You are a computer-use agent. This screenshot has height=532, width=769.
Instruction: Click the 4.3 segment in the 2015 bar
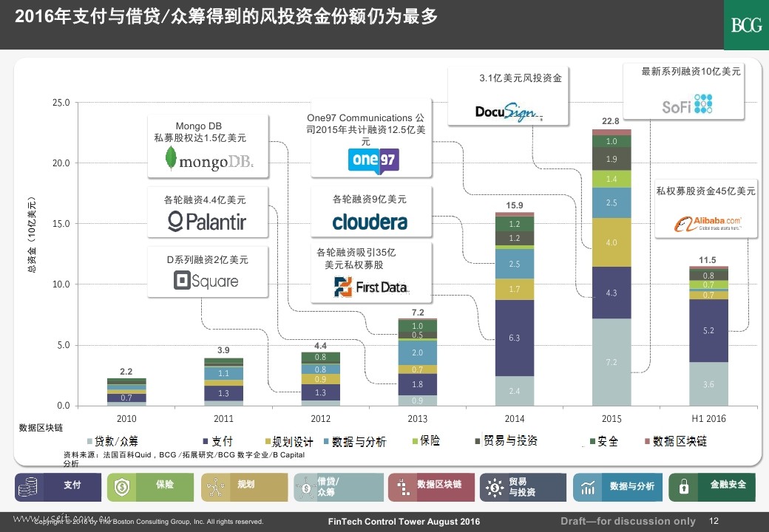612,293
